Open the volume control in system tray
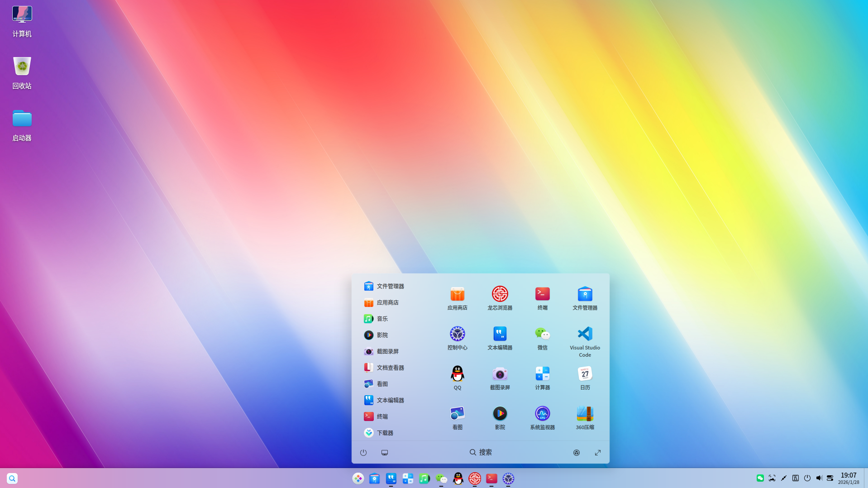The width and height of the screenshot is (868, 488). 819,478
